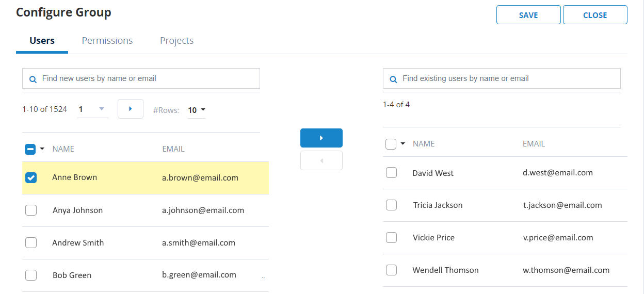Click the Bob Green user row
Viewport: 644px width, 294px height.
tap(144, 275)
